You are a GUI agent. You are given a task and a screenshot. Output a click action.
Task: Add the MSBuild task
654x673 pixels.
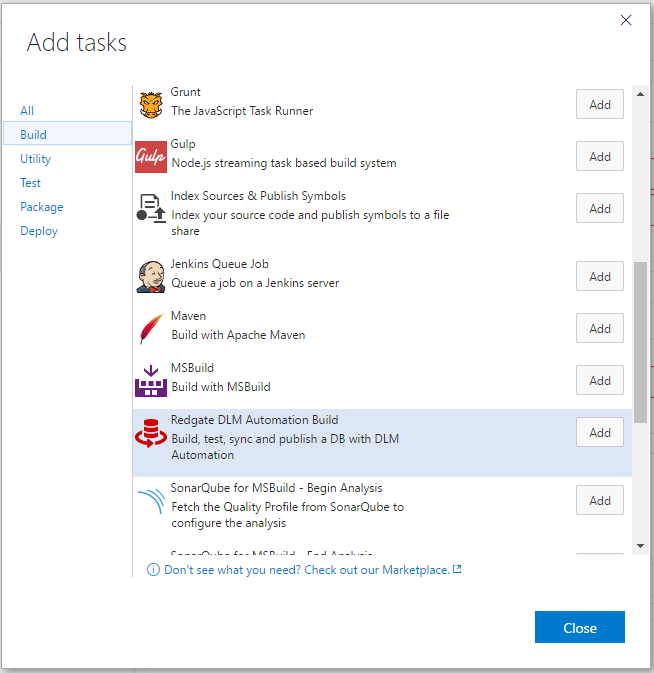pos(600,380)
